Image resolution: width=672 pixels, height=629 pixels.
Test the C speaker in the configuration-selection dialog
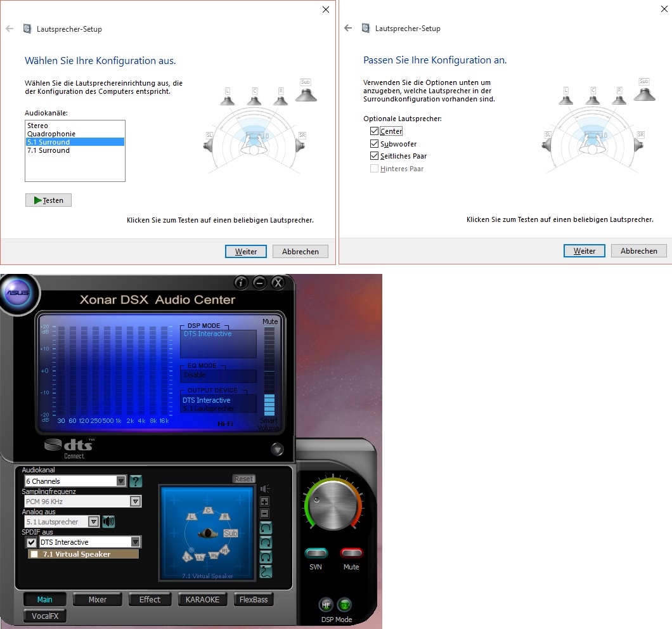pyautogui.click(x=254, y=96)
